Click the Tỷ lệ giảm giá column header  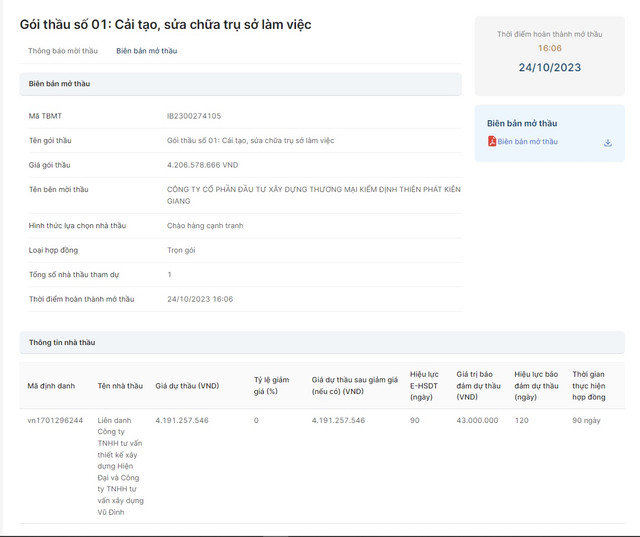tap(271, 385)
